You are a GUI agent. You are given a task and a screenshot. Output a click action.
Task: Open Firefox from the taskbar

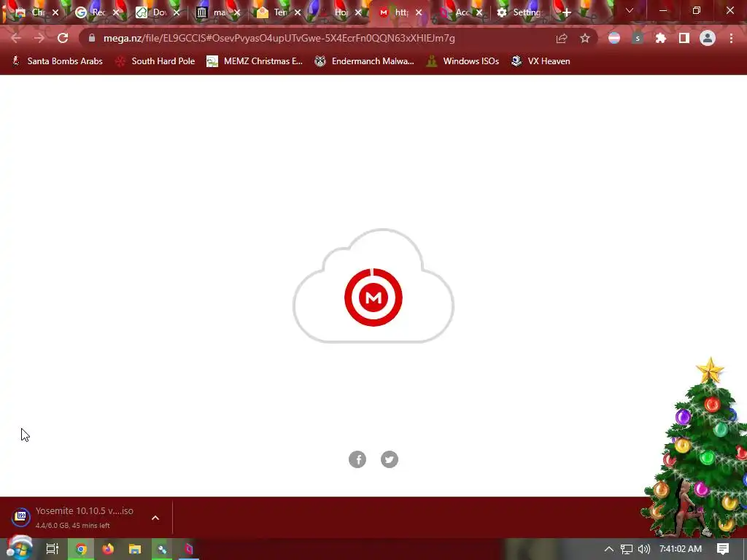(108, 549)
